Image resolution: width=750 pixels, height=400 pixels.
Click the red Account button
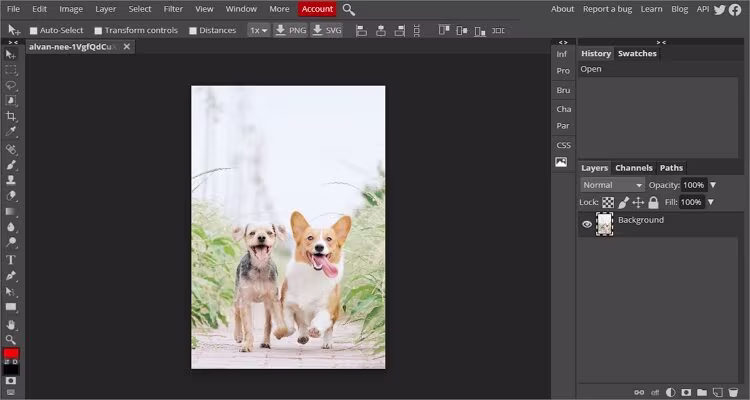coord(317,9)
